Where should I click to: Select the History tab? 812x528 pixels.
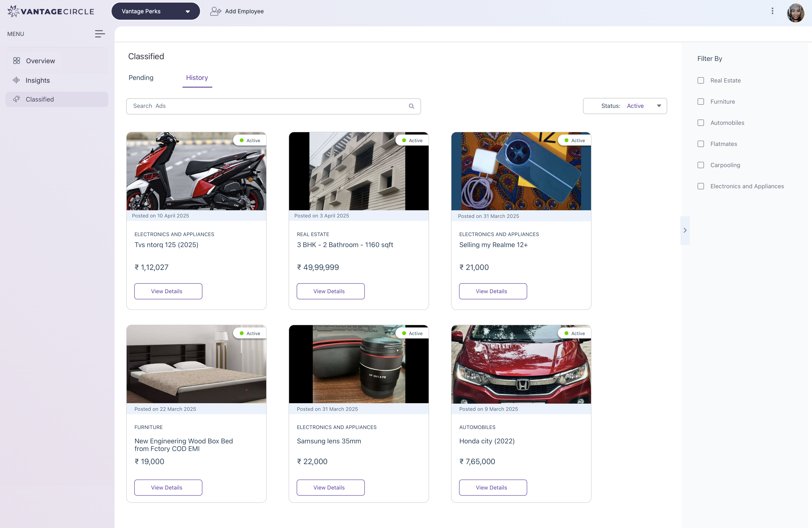(197, 78)
